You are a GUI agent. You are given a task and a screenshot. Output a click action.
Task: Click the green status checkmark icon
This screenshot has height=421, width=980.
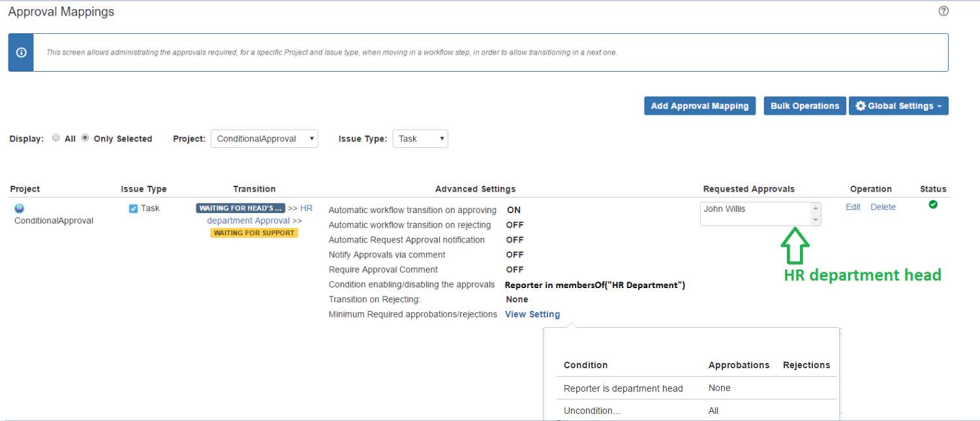click(933, 205)
